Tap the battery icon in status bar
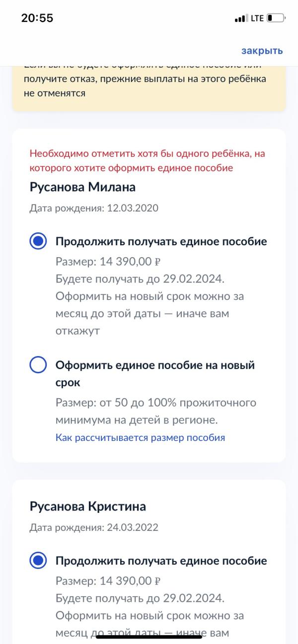 [x=276, y=18]
